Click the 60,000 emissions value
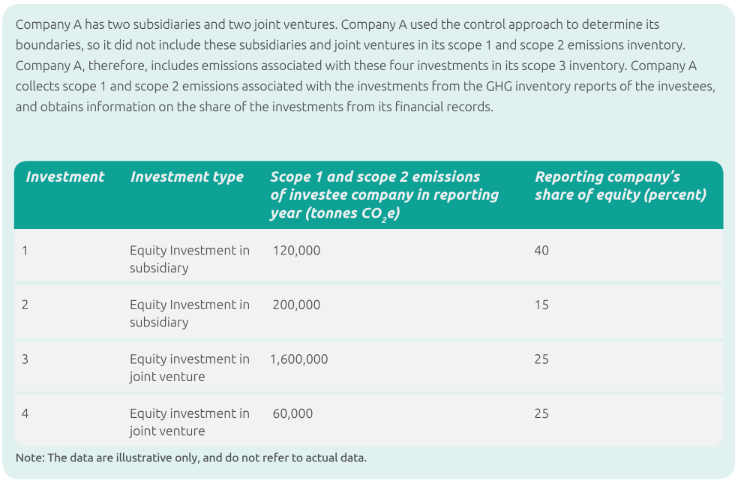 click(292, 413)
